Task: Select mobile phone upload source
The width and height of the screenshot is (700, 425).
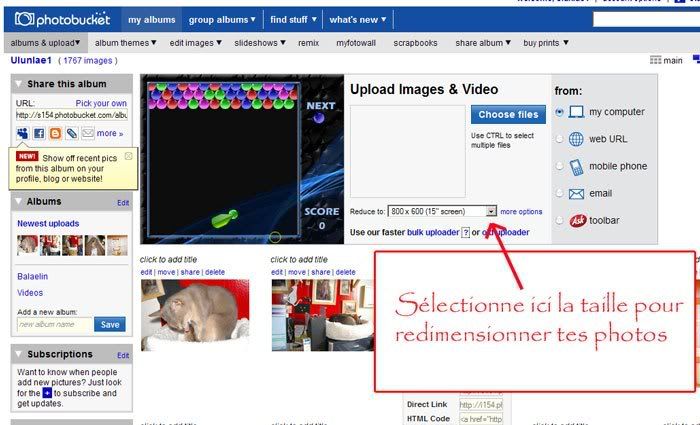Action: tap(559, 166)
